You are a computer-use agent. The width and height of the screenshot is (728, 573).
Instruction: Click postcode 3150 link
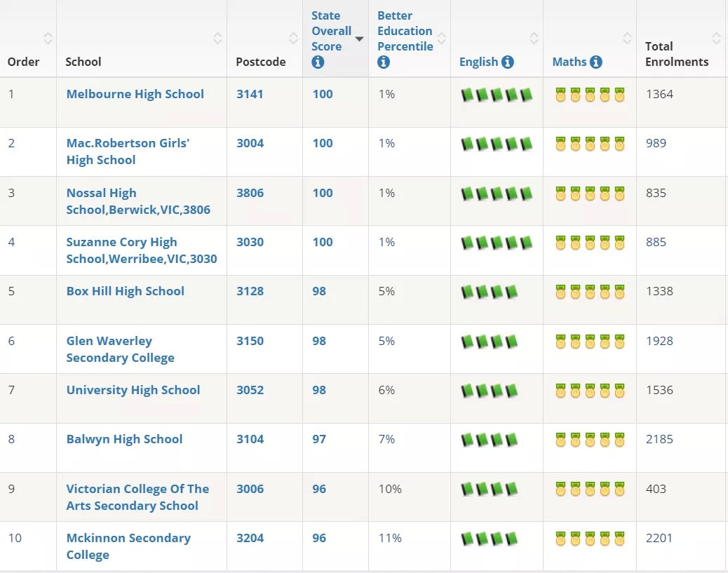[250, 341]
